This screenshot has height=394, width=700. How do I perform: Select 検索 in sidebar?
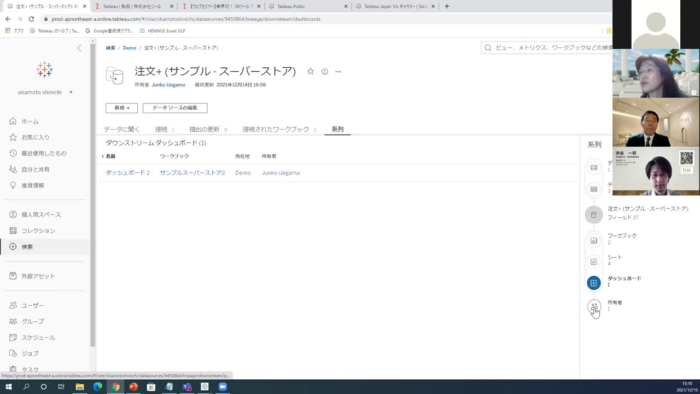coord(27,247)
